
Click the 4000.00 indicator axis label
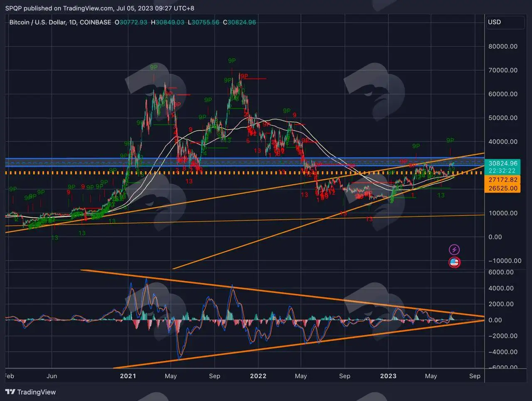501,288
